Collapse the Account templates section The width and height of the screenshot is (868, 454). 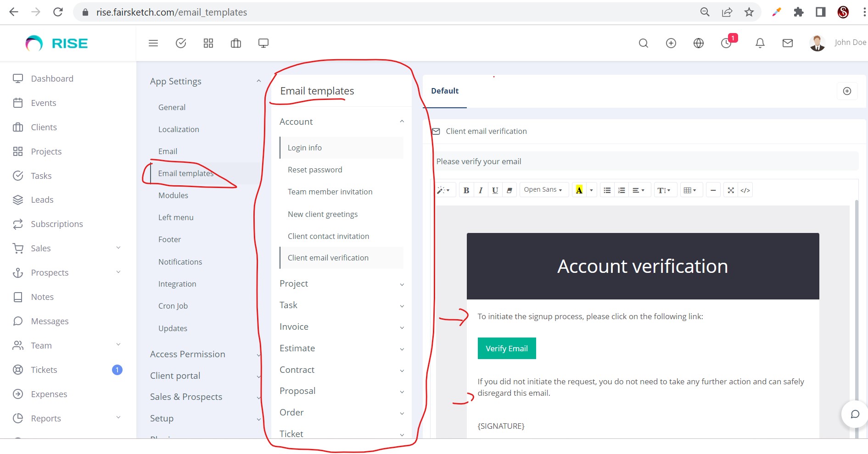pos(342,122)
